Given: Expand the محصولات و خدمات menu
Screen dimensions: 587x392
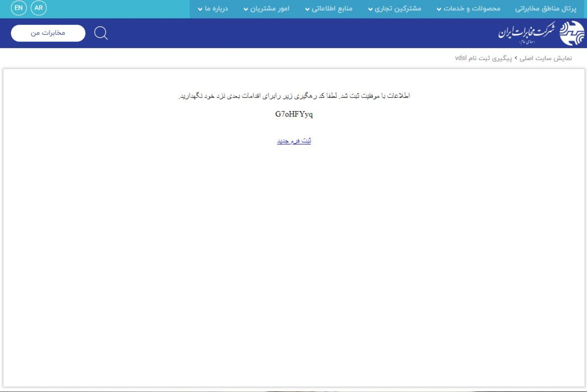Looking at the screenshot, I should 469,9.
